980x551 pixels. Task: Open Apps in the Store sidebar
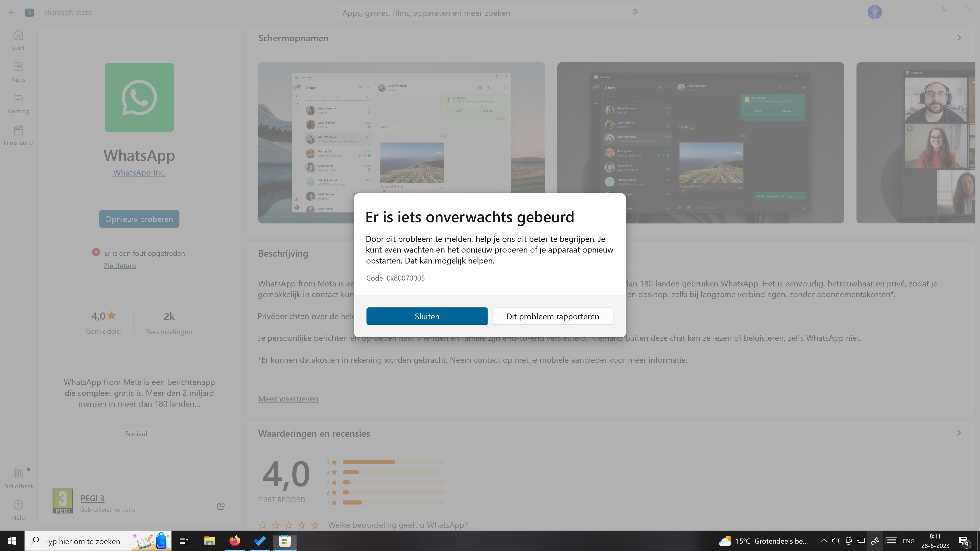[18, 72]
